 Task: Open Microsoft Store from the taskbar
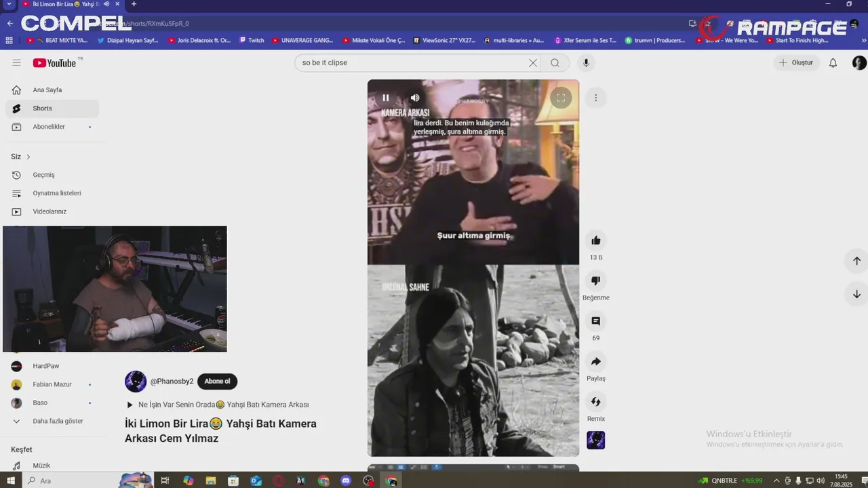coord(233,481)
